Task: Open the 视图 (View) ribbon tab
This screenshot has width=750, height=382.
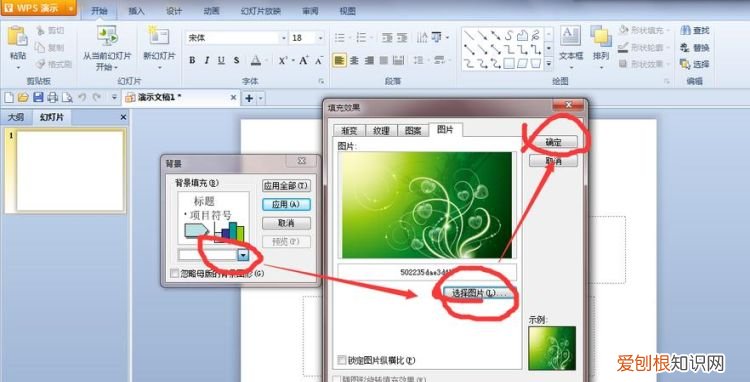Action: pos(348,11)
